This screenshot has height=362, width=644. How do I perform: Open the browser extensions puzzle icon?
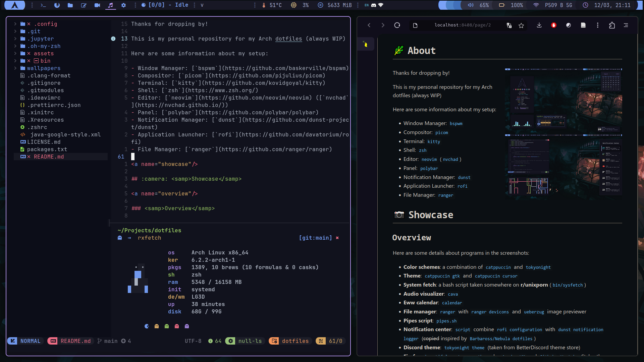coord(612,25)
